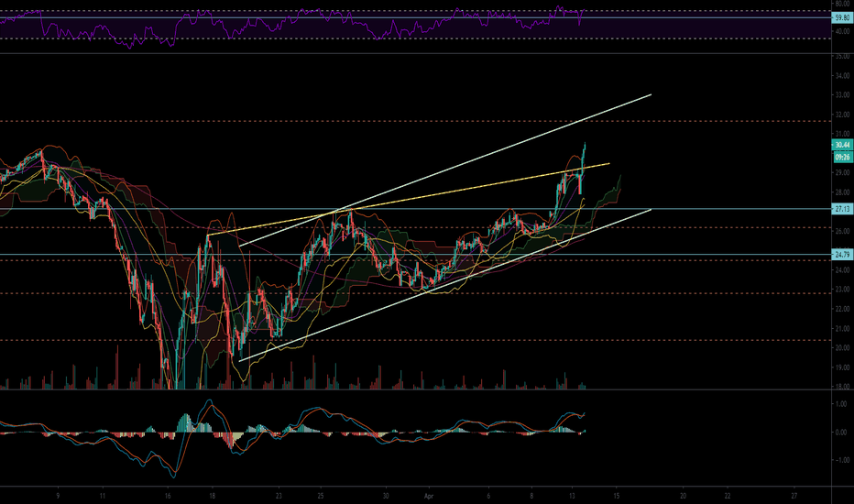854x504 pixels.
Task: Click the 11 date label on the time axis
Action: (x=103, y=497)
